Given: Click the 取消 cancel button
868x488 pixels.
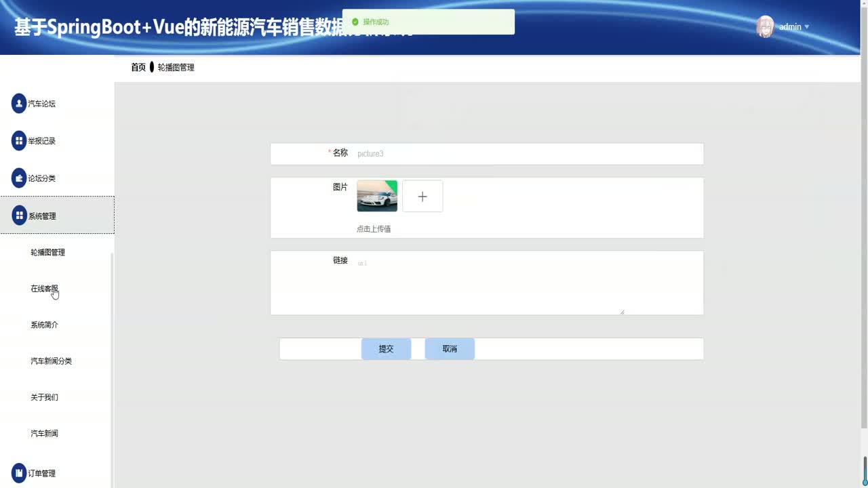Looking at the screenshot, I should 450,349.
